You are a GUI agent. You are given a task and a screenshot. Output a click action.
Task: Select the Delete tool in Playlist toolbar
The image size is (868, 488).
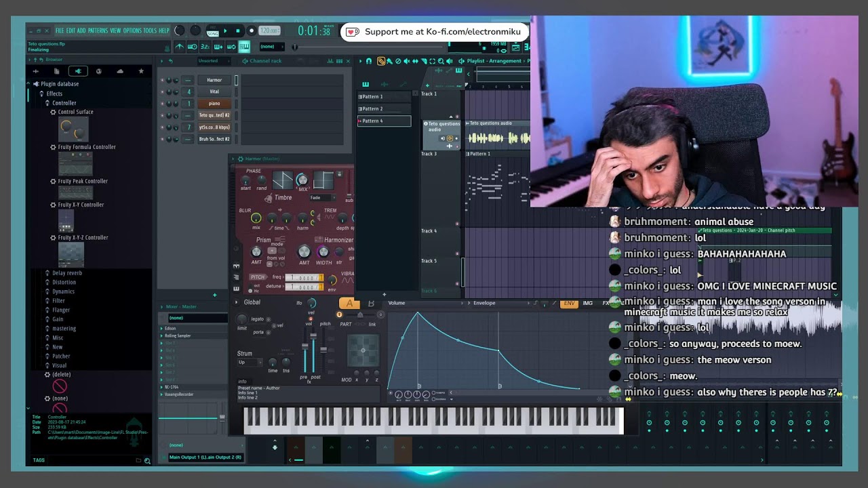click(x=398, y=61)
